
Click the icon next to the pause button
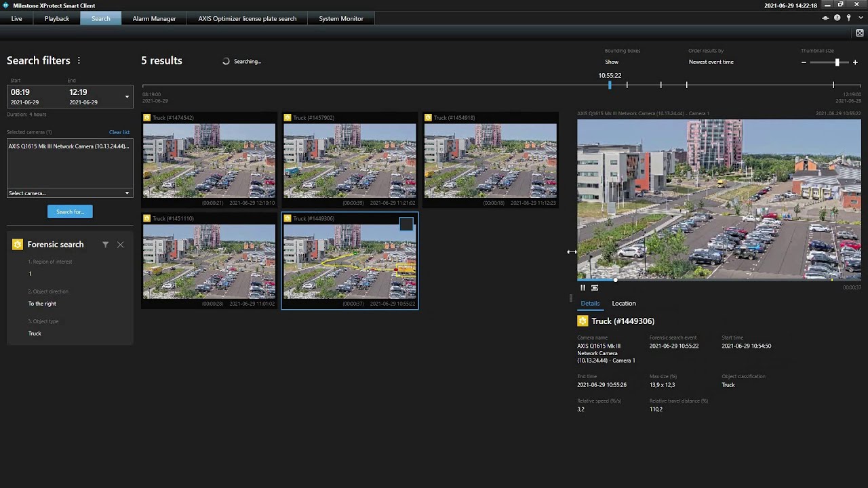[x=595, y=287]
